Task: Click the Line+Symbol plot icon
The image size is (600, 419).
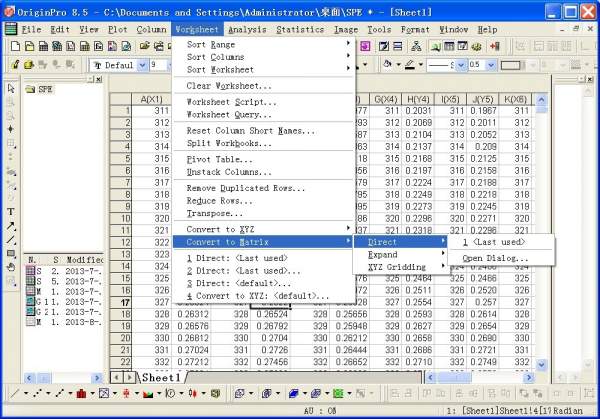Action: pos(59,393)
